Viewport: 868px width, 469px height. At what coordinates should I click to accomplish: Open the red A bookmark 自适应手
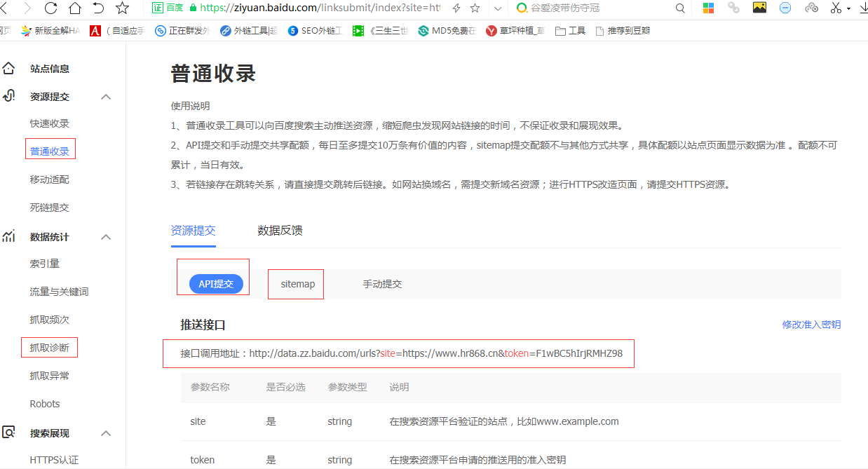point(117,31)
